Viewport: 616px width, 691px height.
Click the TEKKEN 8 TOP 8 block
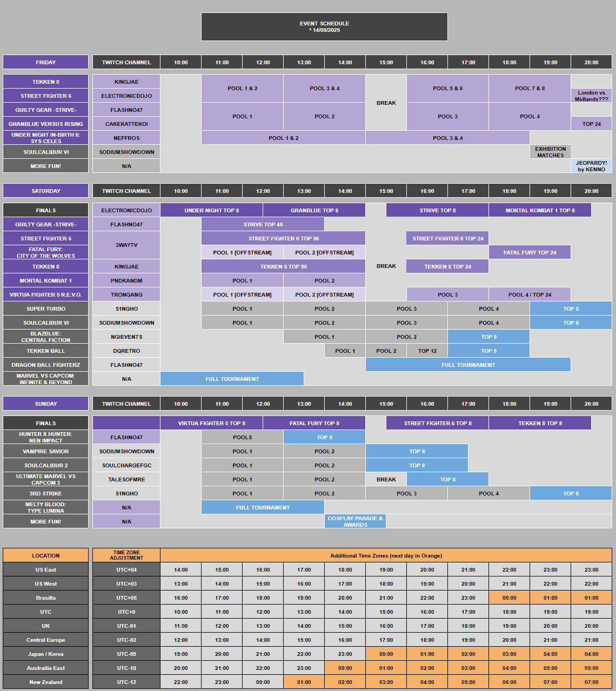(540, 423)
